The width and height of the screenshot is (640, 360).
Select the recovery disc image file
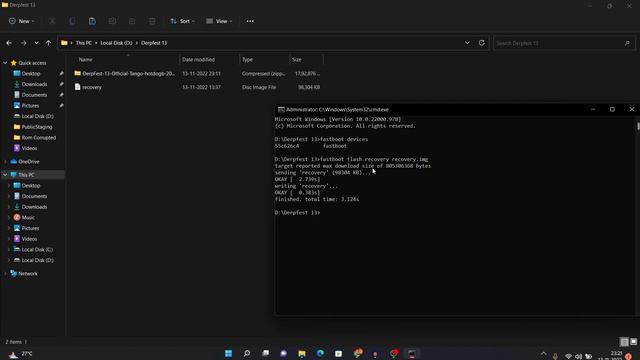[197, 87]
